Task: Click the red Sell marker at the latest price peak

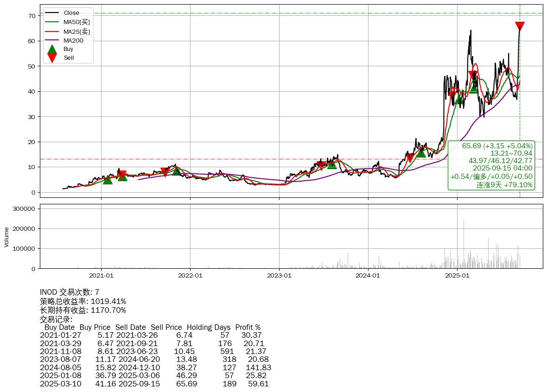Action: pos(520,26)
